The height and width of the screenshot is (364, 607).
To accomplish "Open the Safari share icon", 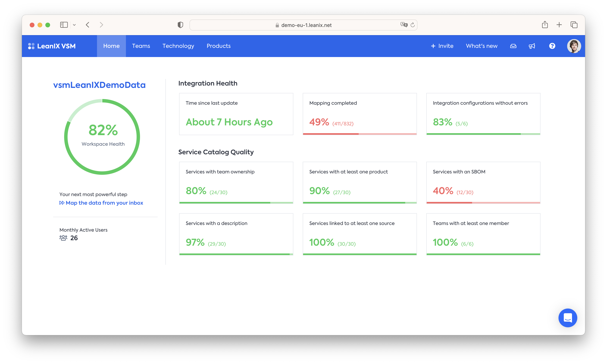I will click(x=545, y=25).
